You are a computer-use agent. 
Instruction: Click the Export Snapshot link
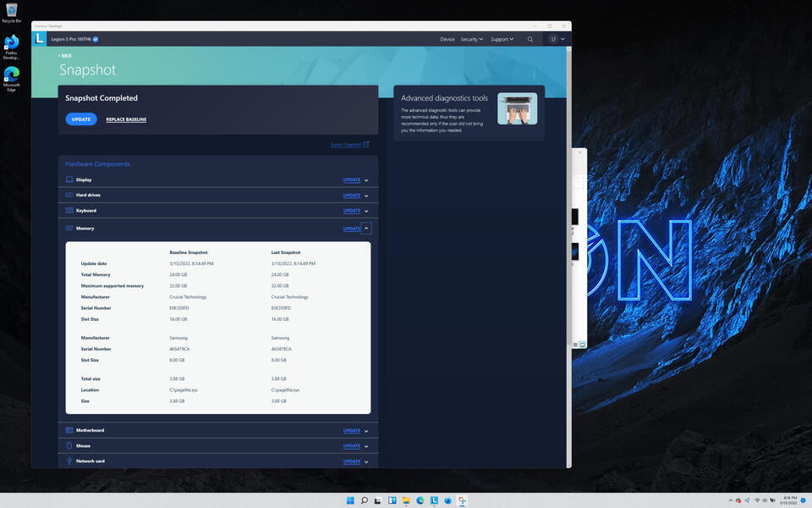click(x=346, y=145)
